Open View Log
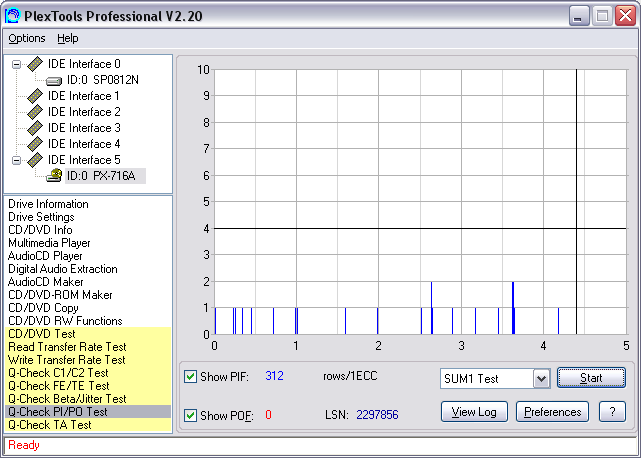 point(474,412)
